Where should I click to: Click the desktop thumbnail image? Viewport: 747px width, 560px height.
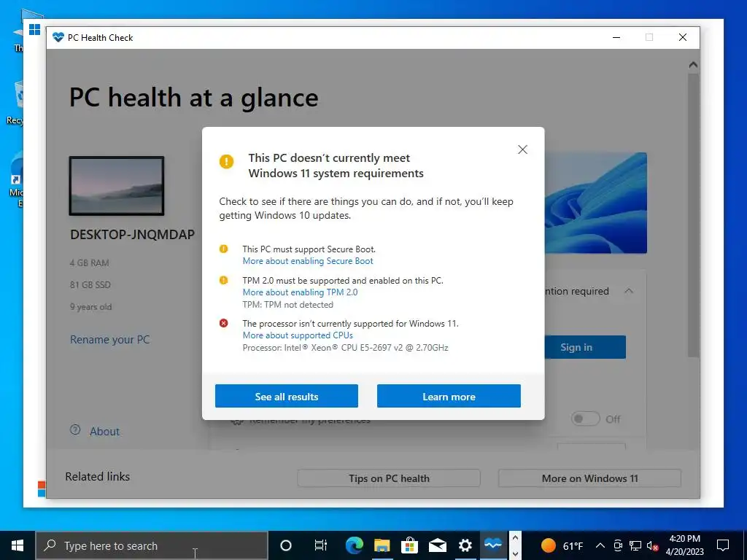[x=117, y=186]
